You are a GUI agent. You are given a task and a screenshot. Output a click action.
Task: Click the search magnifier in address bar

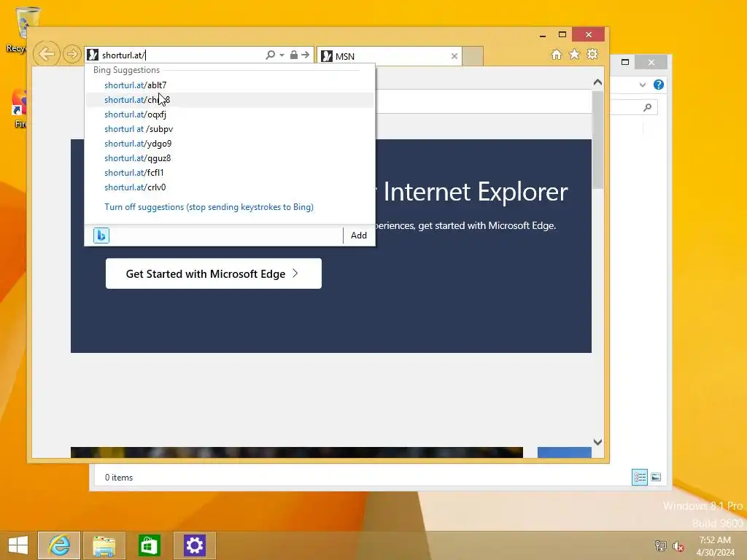tap(270, 55)
